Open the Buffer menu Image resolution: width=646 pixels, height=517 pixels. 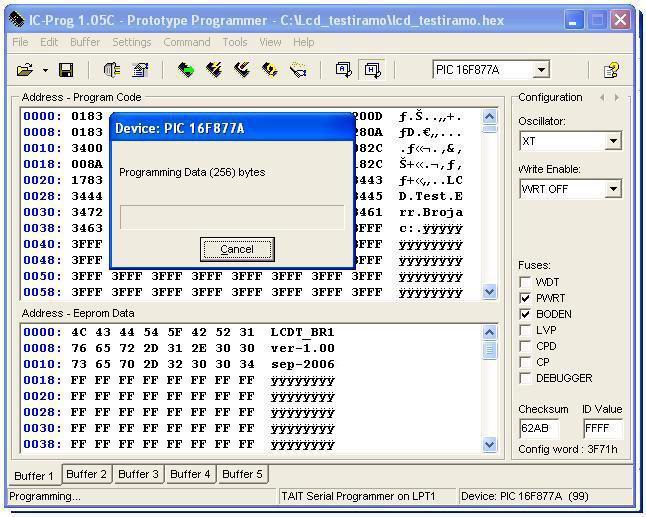[x=85, y=42]
